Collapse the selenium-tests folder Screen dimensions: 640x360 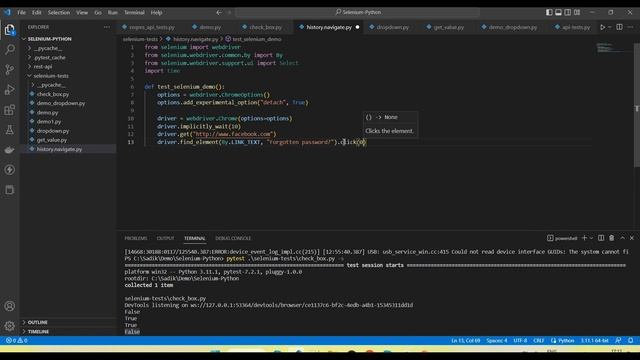51,76
